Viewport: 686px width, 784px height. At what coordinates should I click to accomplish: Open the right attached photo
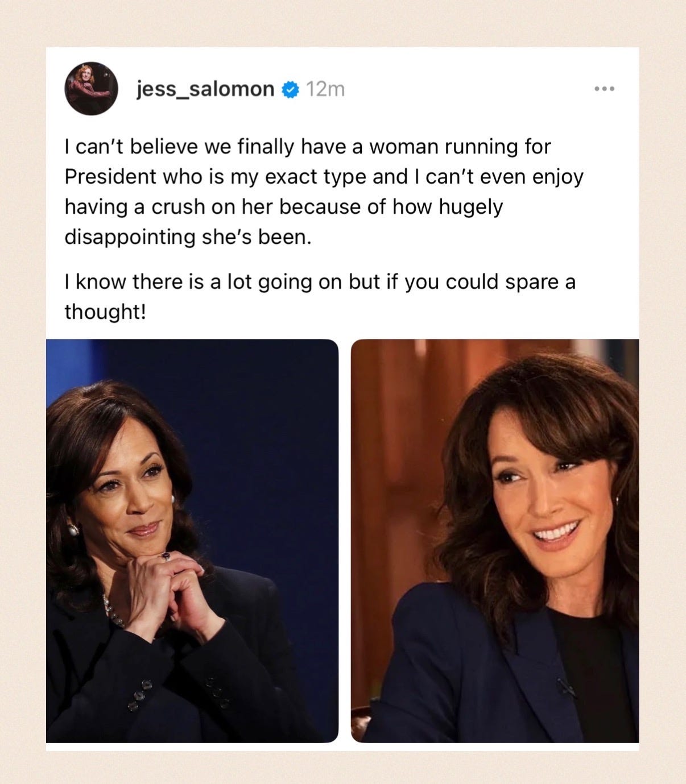pos(495,541)
